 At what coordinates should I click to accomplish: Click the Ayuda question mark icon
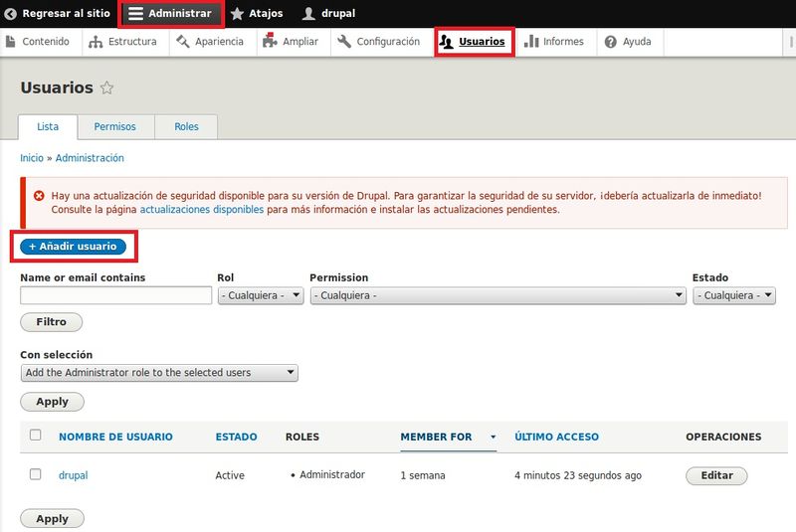tap(611, 42)
